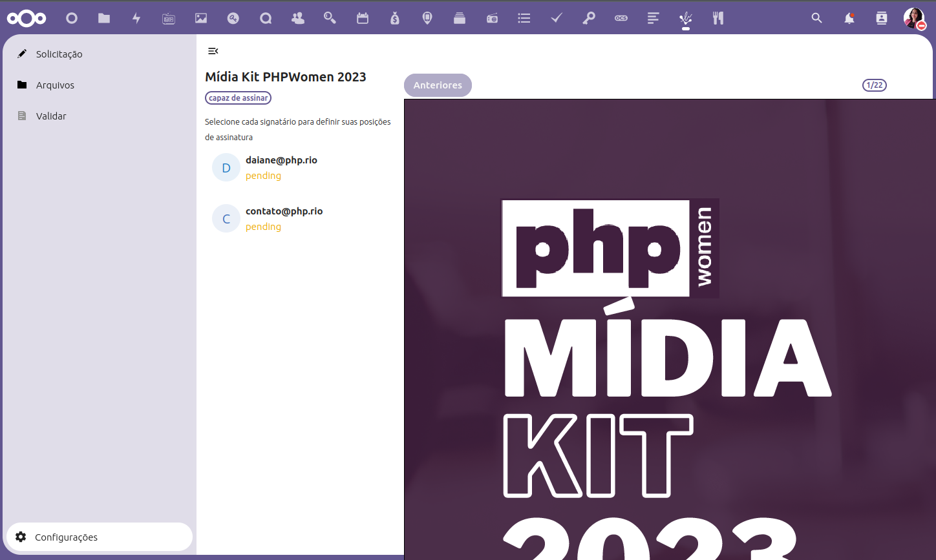Screen dimensions: 936x560
Task: Click the 1/22 page counter
Action: (874, 85)
